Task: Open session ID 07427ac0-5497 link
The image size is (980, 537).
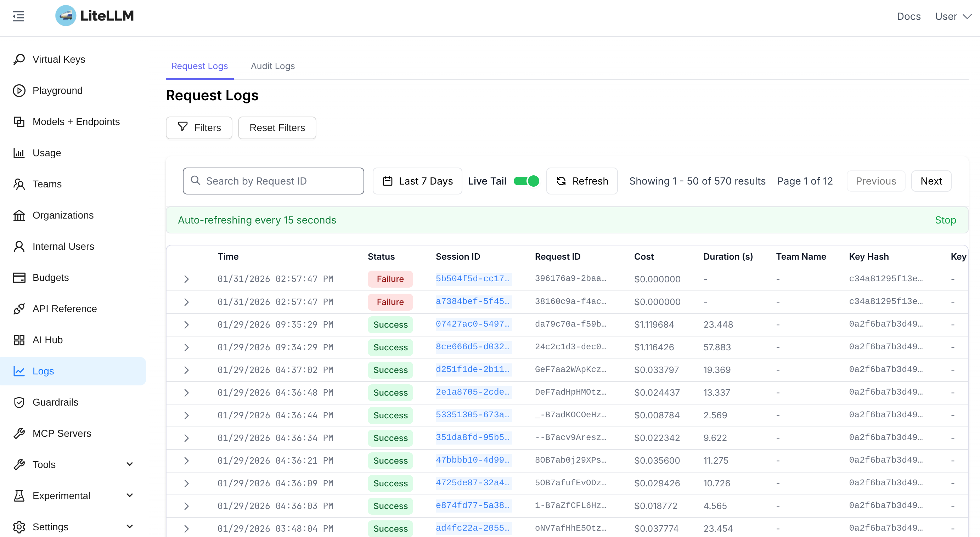Action: [474, 324]
